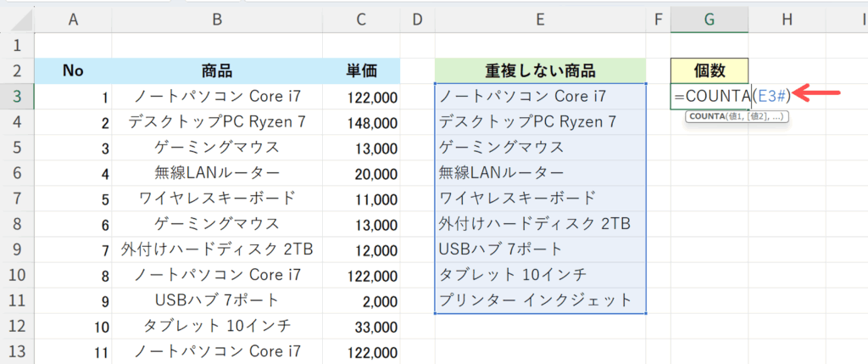868x364 pixels.
Task: Select the highlighted column G header
Action: [x=709, y=17]
